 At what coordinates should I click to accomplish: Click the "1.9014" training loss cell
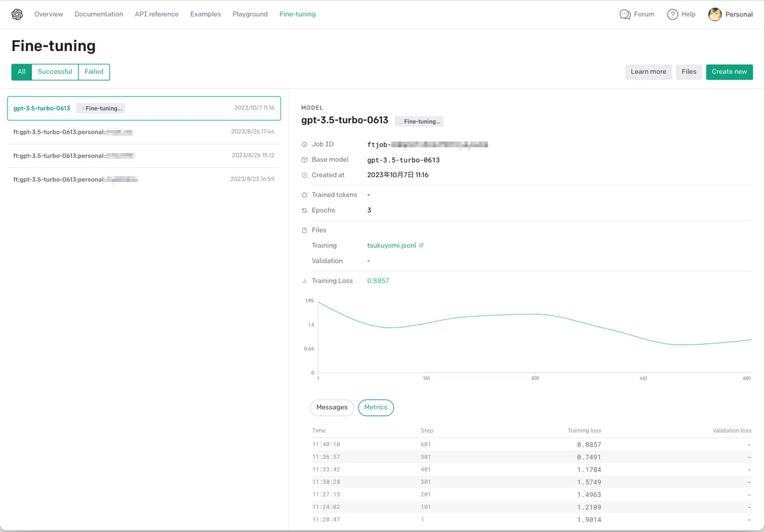coord(589,520)
